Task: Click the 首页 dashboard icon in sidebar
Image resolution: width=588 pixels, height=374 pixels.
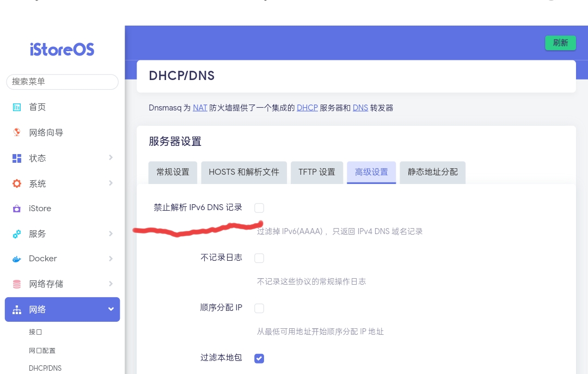Action: tap(17, 107)
